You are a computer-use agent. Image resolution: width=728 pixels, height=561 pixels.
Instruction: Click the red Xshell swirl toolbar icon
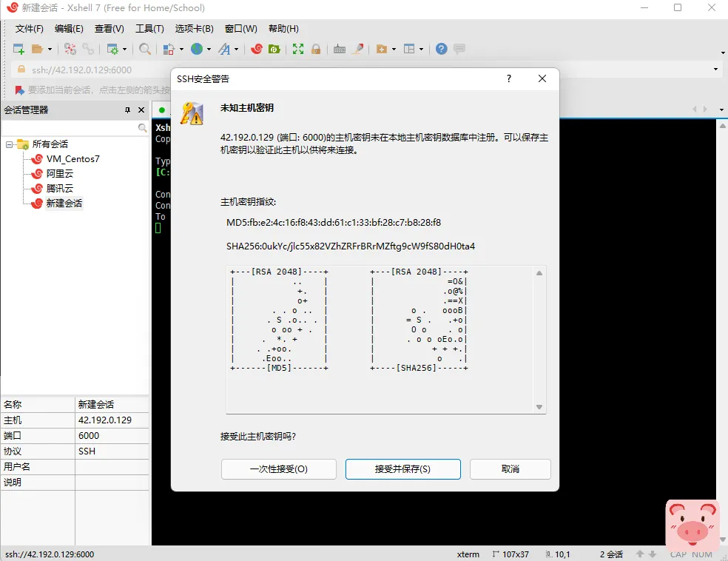[x=257, y=49]
